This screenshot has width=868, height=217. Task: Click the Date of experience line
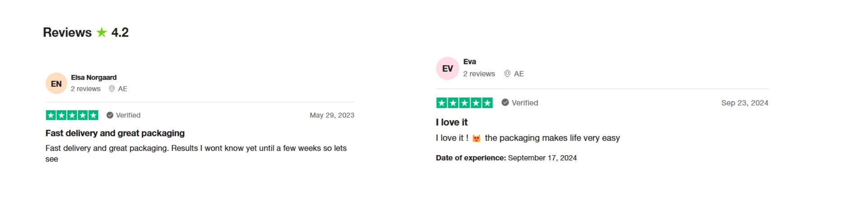point(506,158)
